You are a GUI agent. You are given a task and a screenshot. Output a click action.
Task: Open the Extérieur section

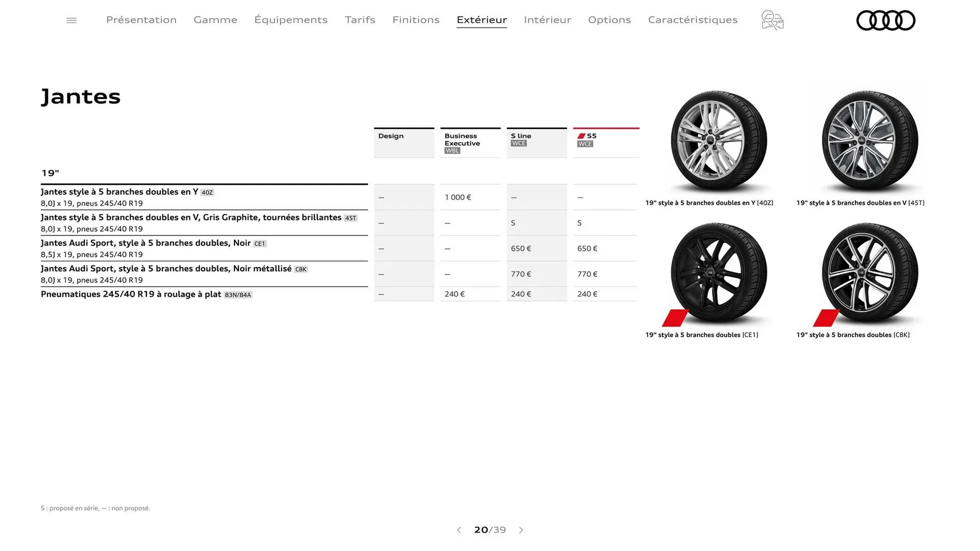pos(481,20)
